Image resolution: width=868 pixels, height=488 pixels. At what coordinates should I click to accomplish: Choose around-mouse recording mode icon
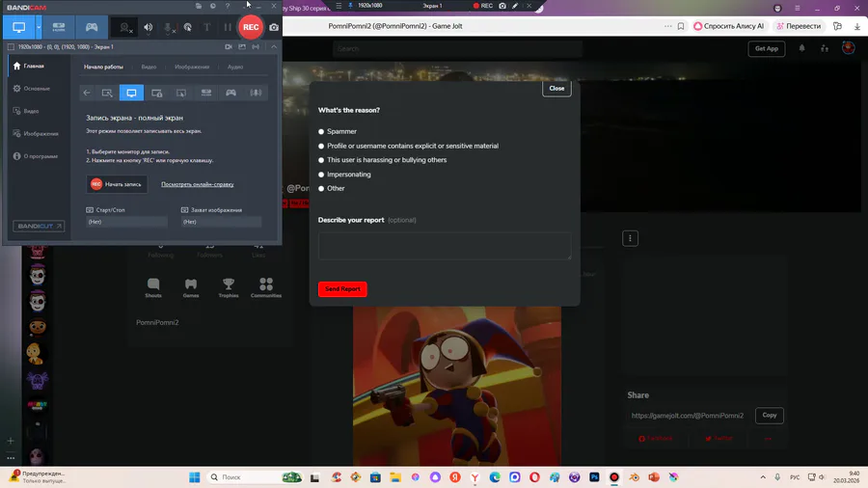181,93
